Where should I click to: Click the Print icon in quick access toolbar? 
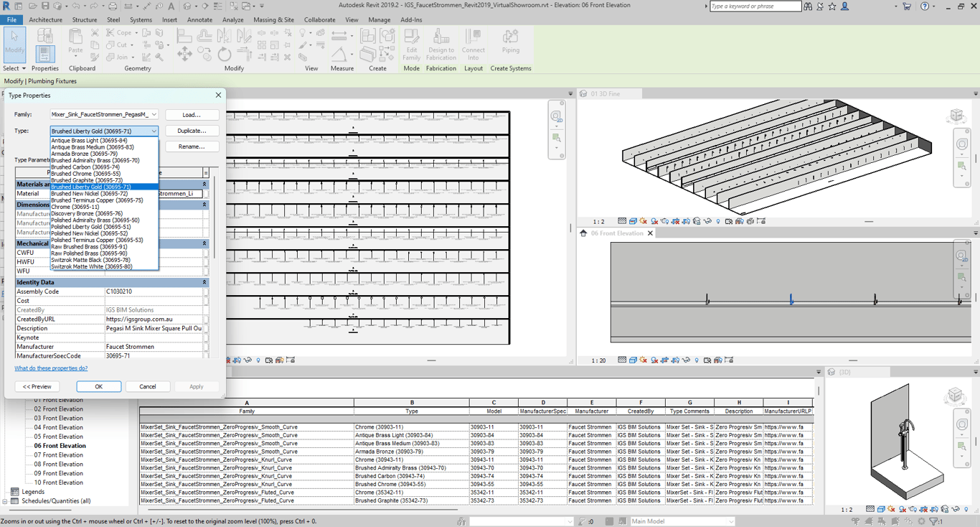113,6
